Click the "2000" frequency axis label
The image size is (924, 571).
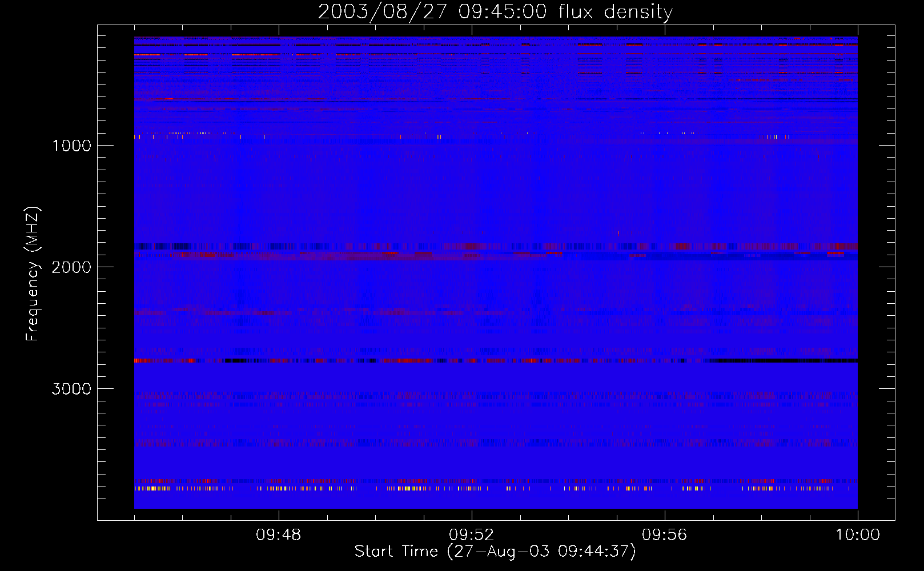pyautogui.click(x=71, y=267)
